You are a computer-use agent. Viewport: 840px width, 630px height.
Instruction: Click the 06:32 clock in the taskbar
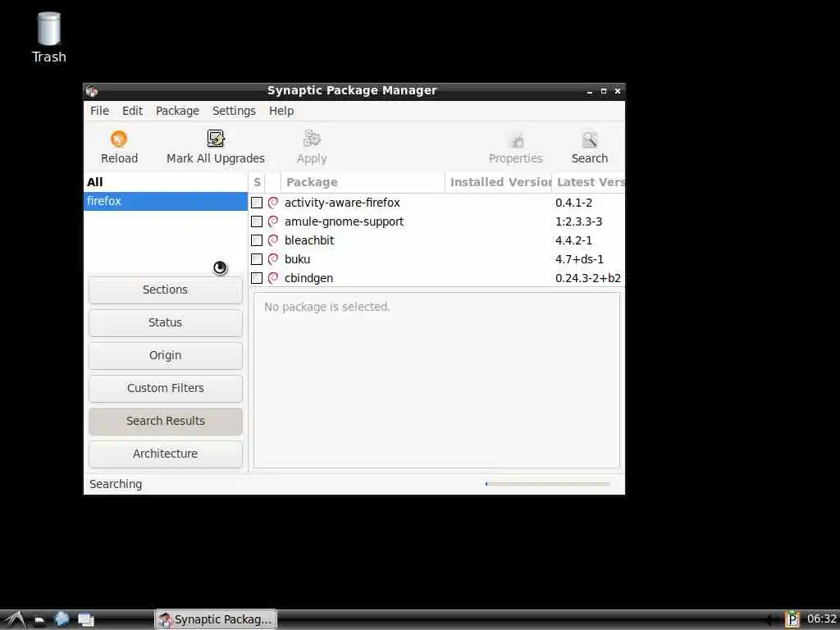(x=821, y=619)
